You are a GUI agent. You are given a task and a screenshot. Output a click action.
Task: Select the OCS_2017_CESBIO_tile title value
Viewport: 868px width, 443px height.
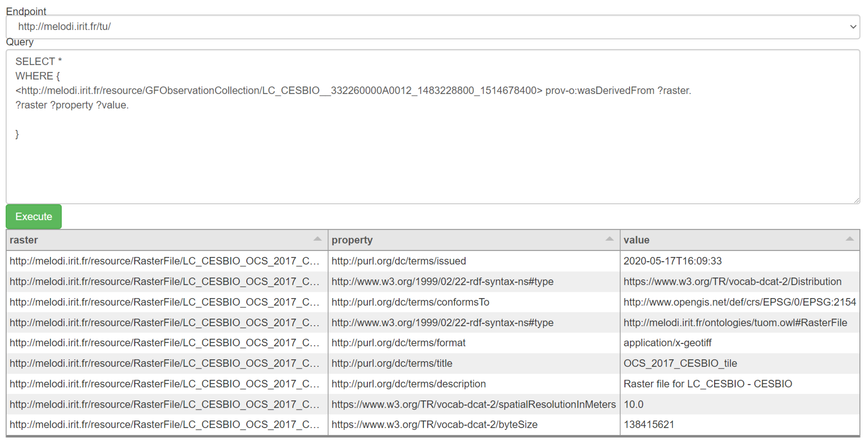click(680, 363)
